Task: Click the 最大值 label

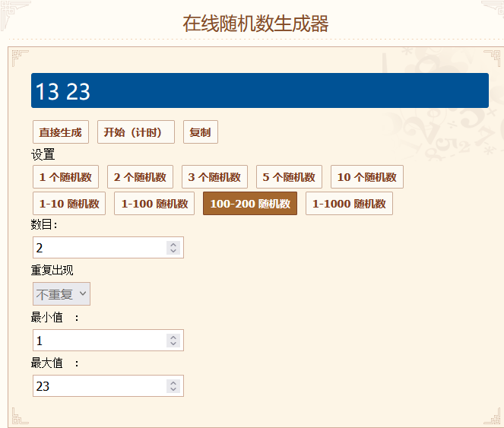Action: 47,363
